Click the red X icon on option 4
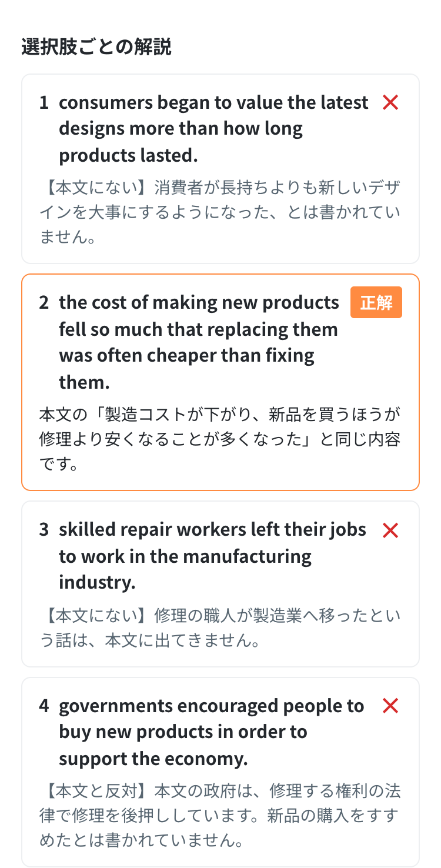441x868 pixels. coord(390,706)
